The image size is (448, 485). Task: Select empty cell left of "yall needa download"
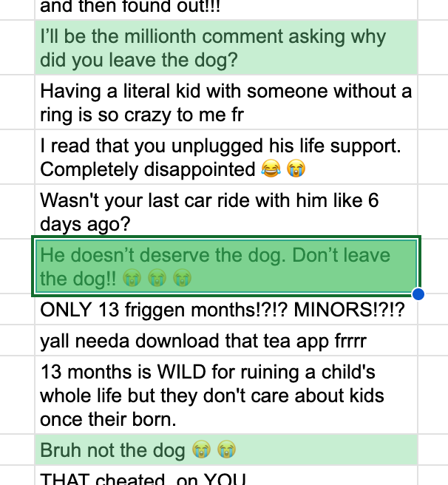click(16, 342)
